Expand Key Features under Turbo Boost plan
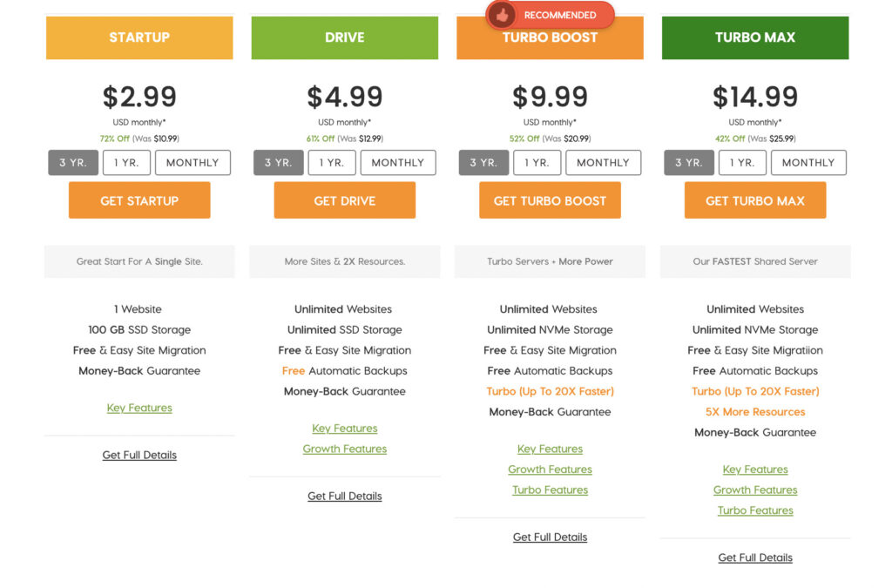This screenshot has height=588, width=892. click(551, 449)
